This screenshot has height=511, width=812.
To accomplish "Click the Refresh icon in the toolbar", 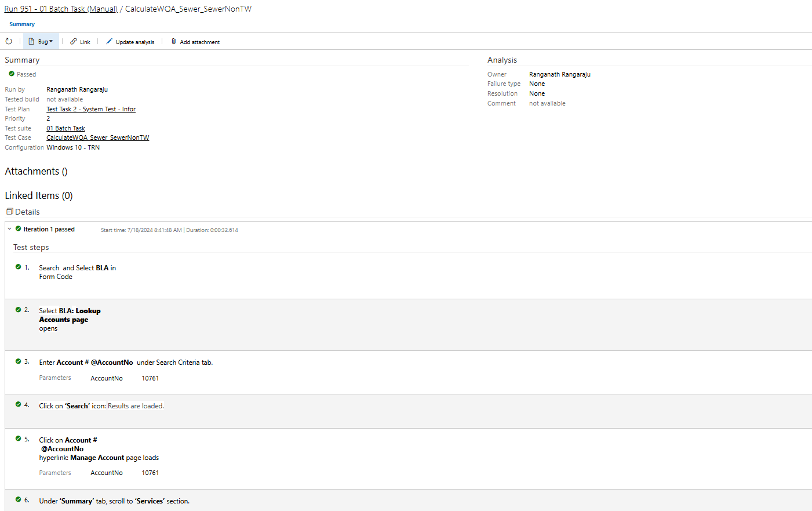I will click(8, 41).
